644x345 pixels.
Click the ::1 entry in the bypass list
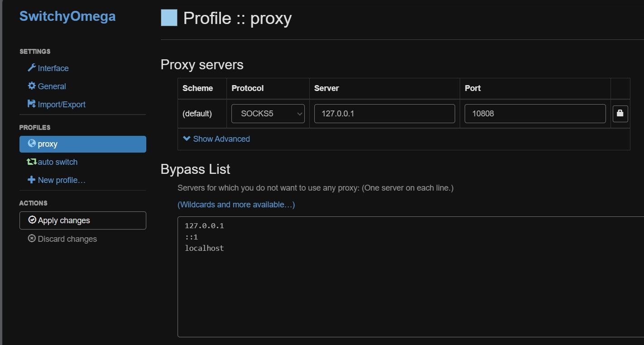click(191, 237)
